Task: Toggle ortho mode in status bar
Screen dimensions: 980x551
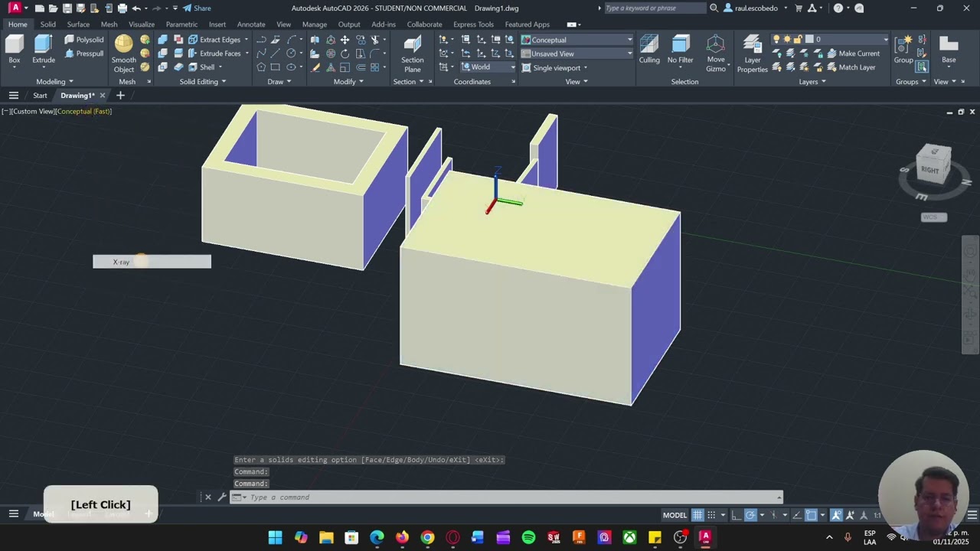Action: click(x=736, y=515)
